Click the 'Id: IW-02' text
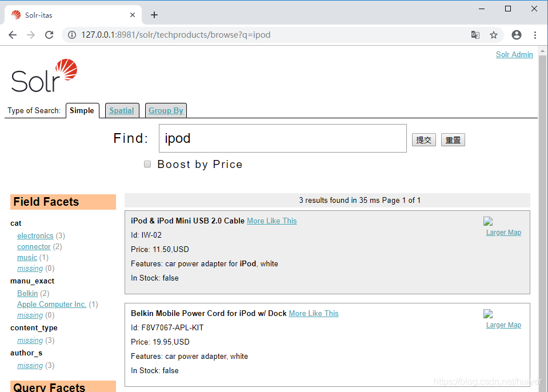This screenshot has width=548, height=392. pyautogui.click(x=146, y=235)
